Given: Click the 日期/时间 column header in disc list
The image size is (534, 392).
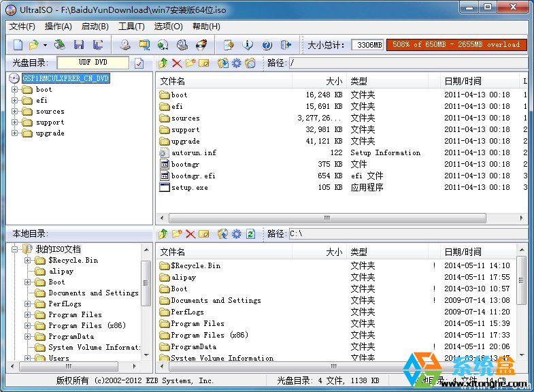Looking at the screenshot, I should tap(480, 81).
